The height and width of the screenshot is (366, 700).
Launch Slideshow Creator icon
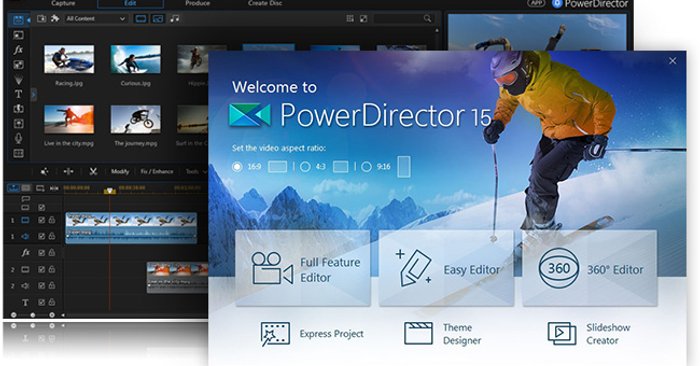(562, 333)
